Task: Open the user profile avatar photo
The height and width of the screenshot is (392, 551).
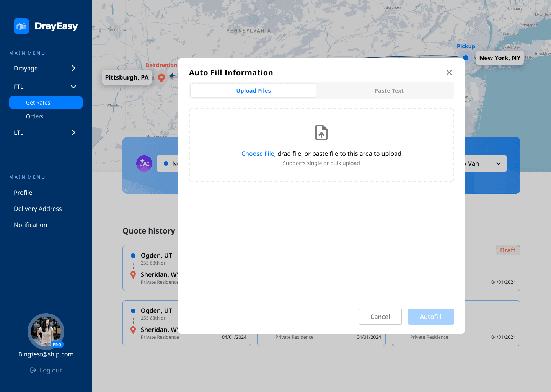Action: point(46,332)
